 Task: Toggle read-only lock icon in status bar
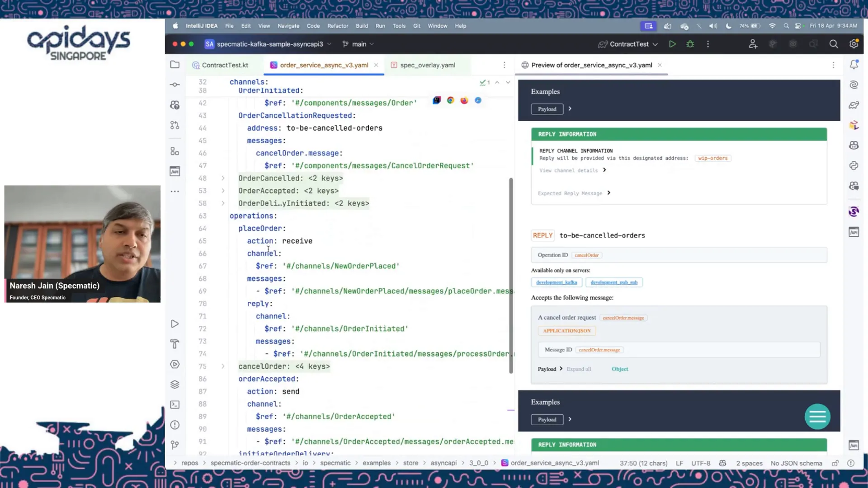835,463
